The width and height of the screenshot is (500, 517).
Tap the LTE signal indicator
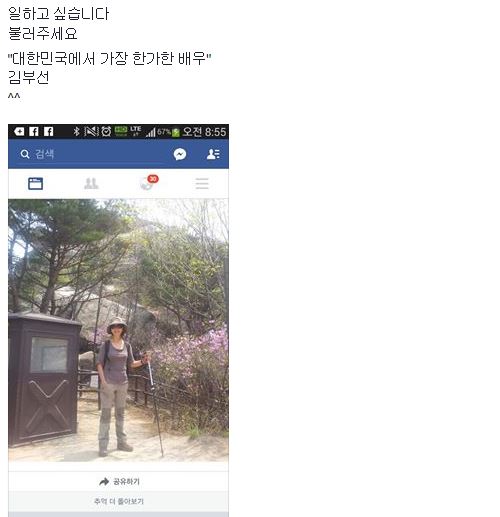click(x=136, y=131)
